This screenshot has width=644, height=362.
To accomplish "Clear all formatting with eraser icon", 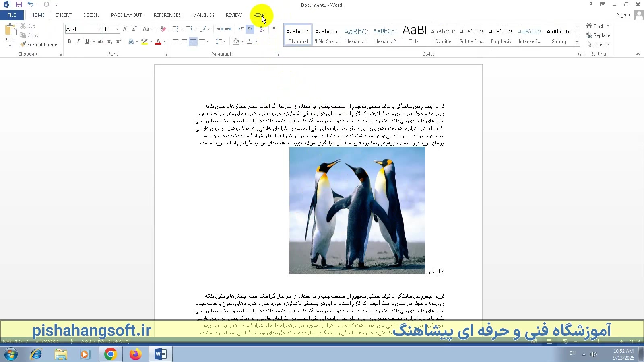I will pyautogui.click(x=163, y=29).
